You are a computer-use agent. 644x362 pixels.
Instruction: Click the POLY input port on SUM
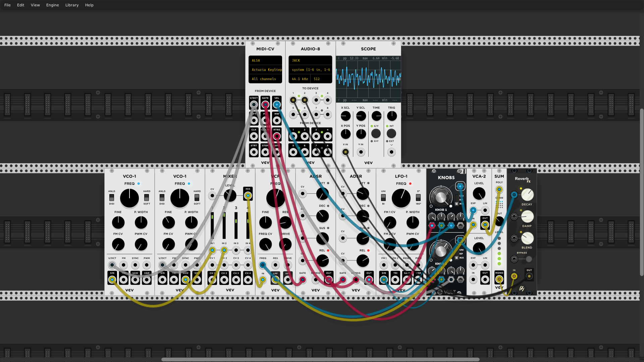coord(499,189)
